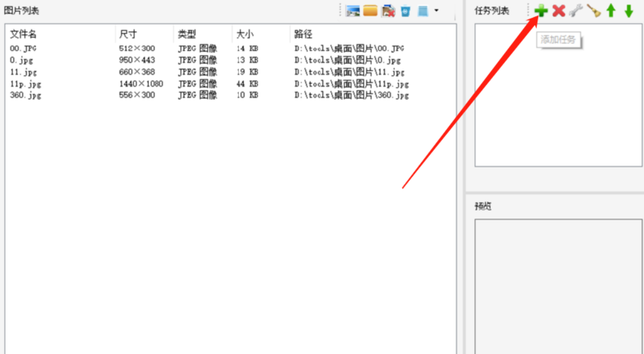Screen dimensions: 644x354
Task: Move task up with green up arrow
Action: pos(611,11)
